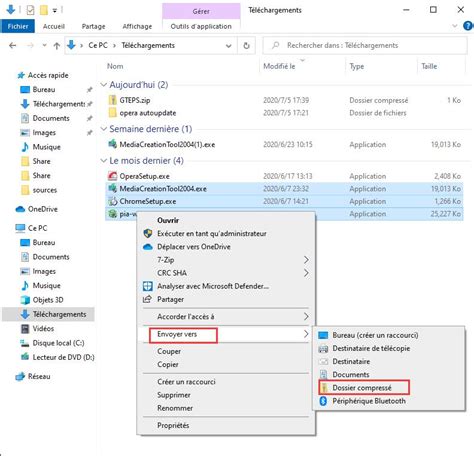The image size is (474, 456).
Task: Select the GTEPS.zip file icon
Action: tap(113, 100)
